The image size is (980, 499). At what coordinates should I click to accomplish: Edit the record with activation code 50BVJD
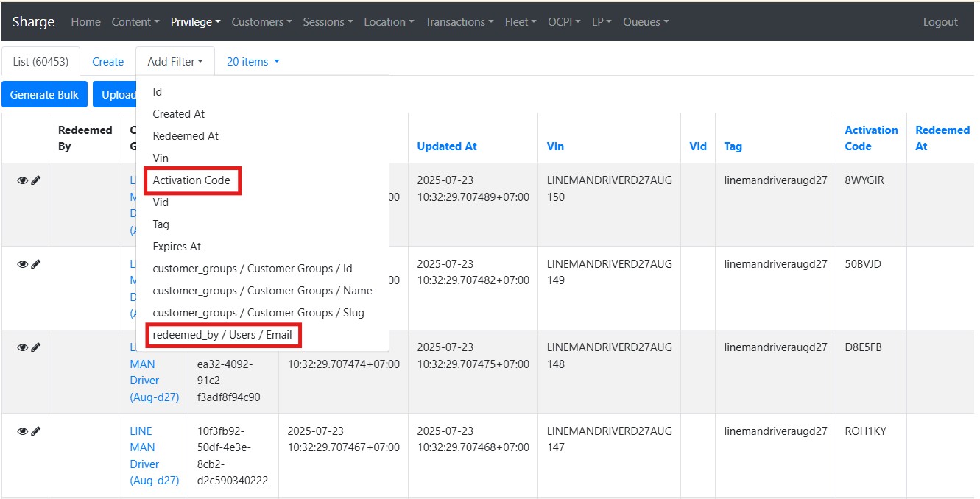pos(35,264)
